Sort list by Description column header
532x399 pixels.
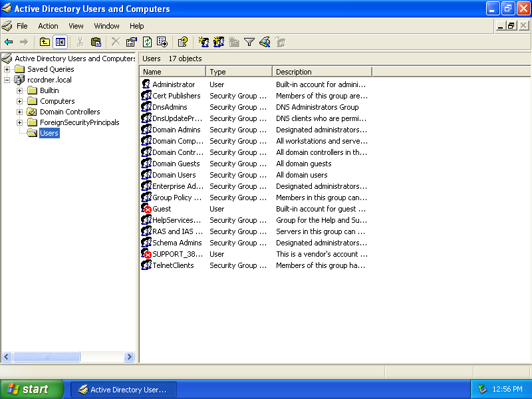[x=323, y=72]
